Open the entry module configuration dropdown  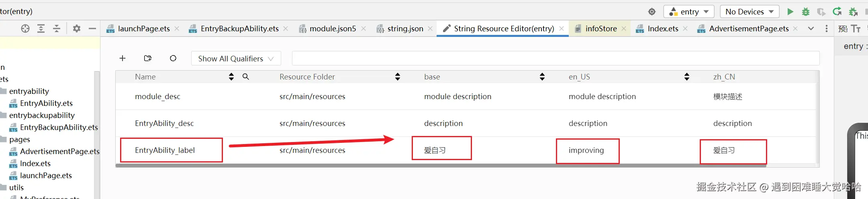(689, 12)
